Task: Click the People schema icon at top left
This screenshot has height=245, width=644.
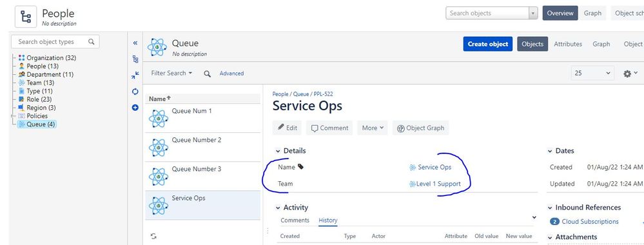Action: 26,17
